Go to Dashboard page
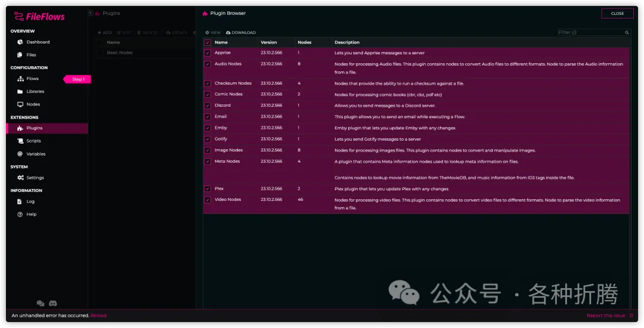Screen dimensions: 644x328 coord(38,42)
